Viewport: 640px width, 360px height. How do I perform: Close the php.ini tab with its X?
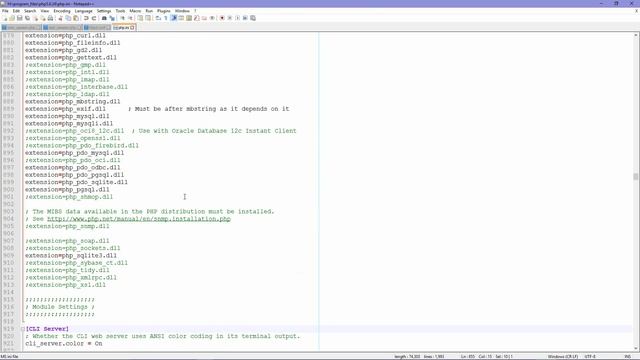(132, 28)
